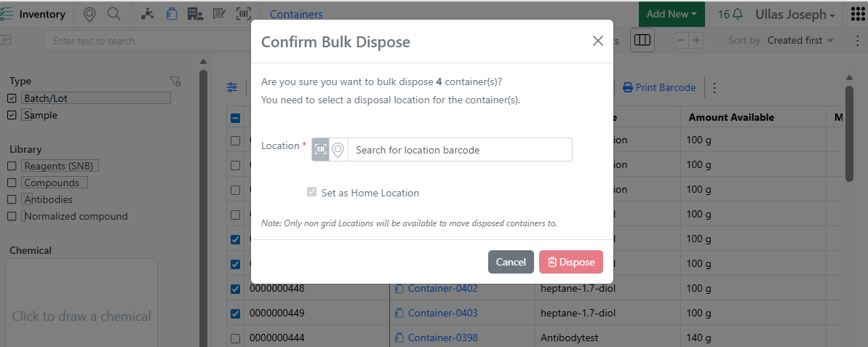Click the Cancel button in dialog

coord(511,262)
